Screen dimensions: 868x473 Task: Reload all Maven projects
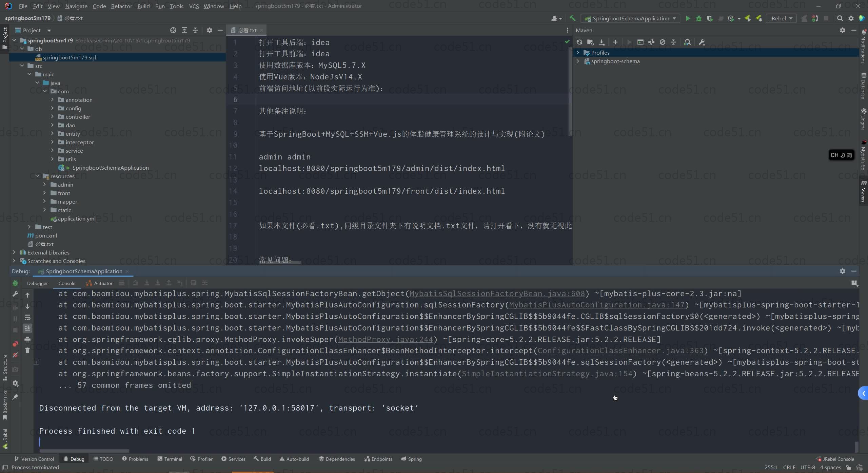(x=579, y=42)
